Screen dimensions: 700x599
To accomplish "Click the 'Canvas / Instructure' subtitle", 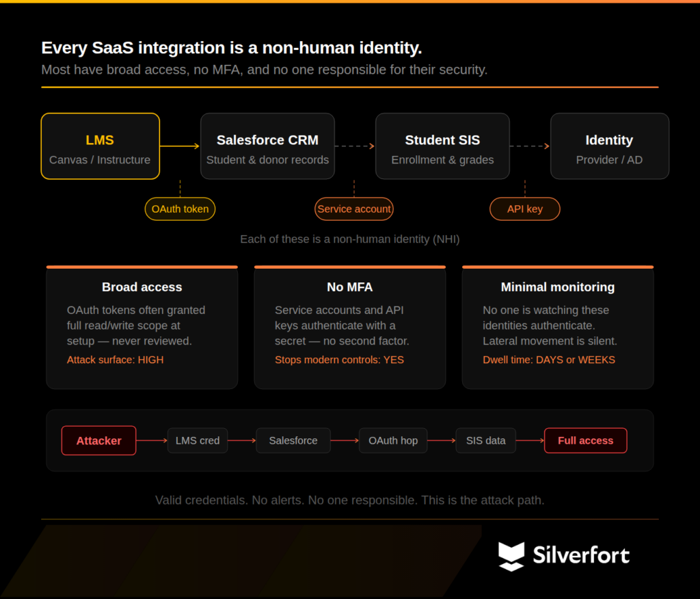I will 100,160.
